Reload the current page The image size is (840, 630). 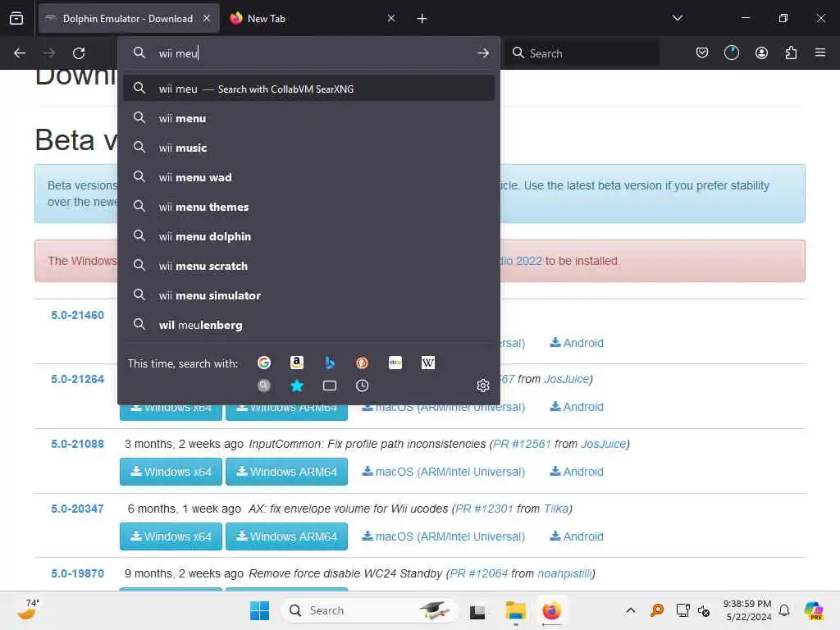79,53
